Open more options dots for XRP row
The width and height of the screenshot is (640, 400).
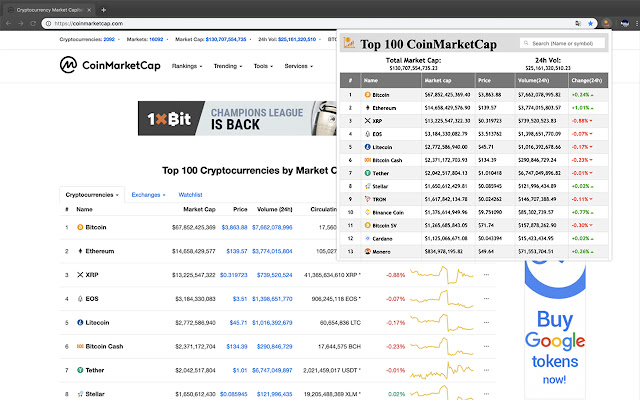click(486, 275)
